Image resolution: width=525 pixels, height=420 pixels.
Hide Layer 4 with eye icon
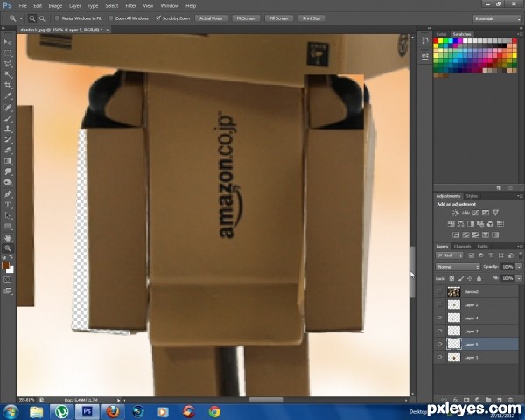pyautogui.click(x=439, y=318)
